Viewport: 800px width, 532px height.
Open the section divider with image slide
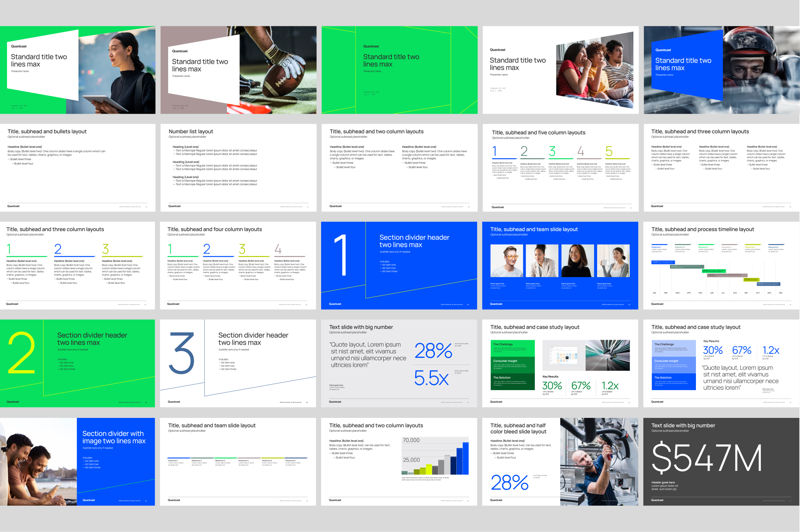(x=77, y=462)
